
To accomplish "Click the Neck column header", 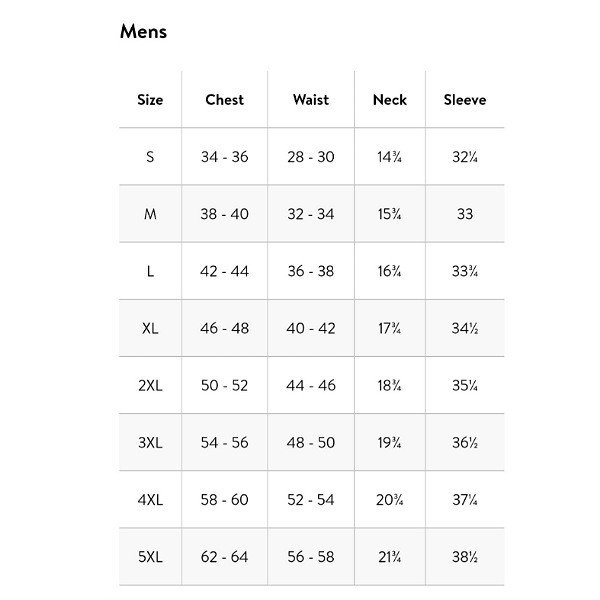I will (390, 100).
